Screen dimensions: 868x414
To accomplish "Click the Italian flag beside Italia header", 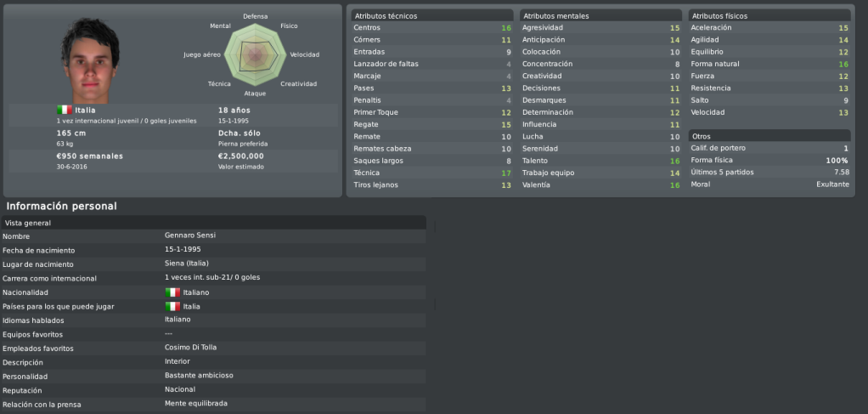I will pyautogui.click(x=65, y=110).
